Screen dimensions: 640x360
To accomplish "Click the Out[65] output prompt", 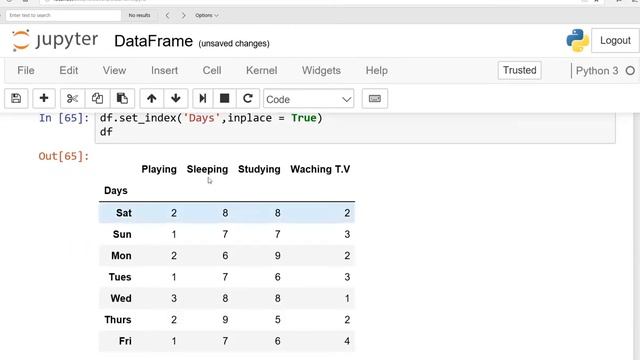I will point(64,156).
